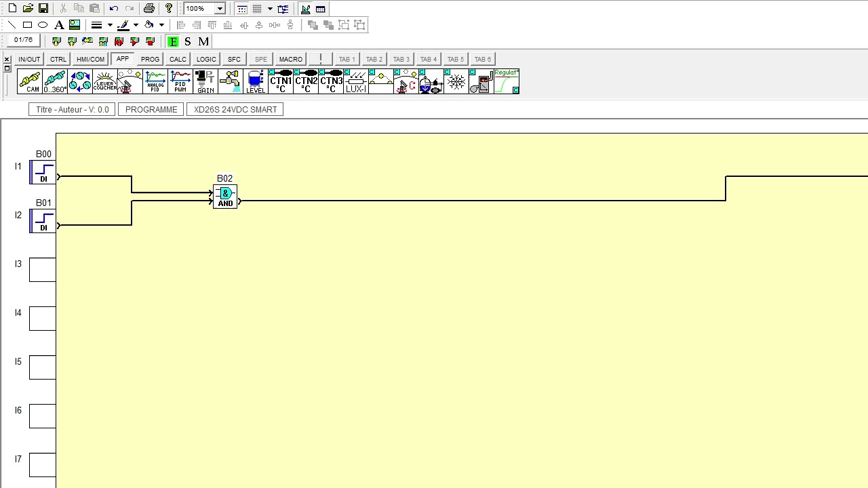Open the line color dropdown arrow
The image size is (868, 488).
pos(136,25)
